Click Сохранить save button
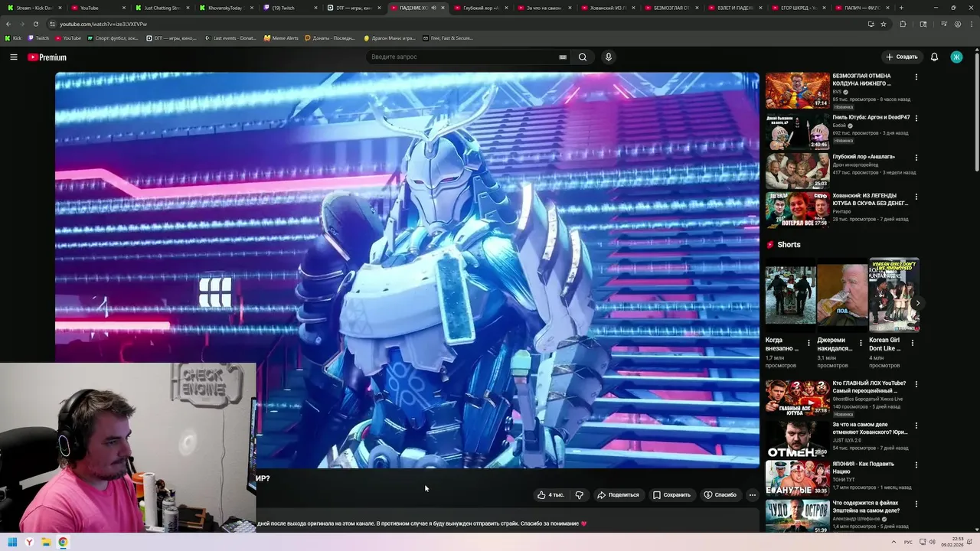 (671, 495)
